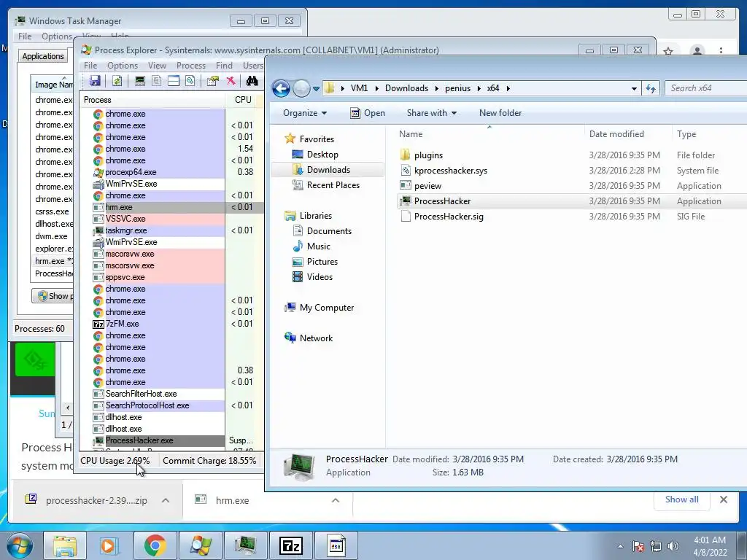Viewport: 747px width, 560px height.
Task: Switch to Process Explorer taskbar icon
Action: point(201,545)
